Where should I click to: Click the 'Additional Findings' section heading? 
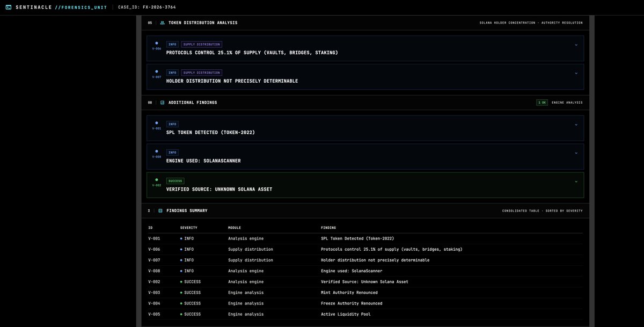click(x=193, y=103)
